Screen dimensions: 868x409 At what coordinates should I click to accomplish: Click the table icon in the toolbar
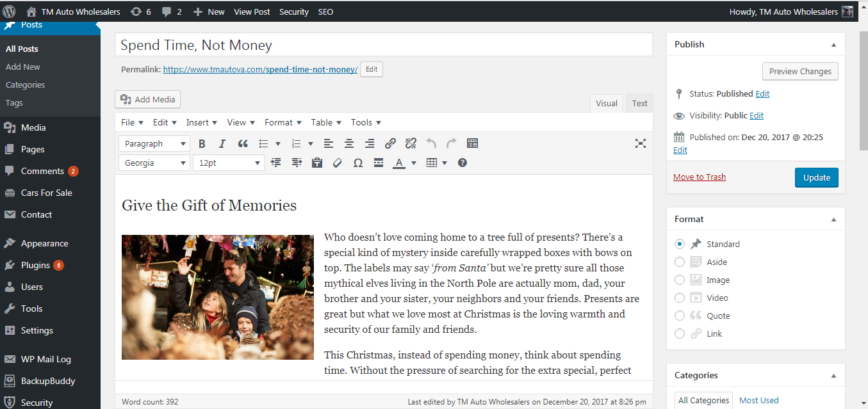(x=432, y=163)
